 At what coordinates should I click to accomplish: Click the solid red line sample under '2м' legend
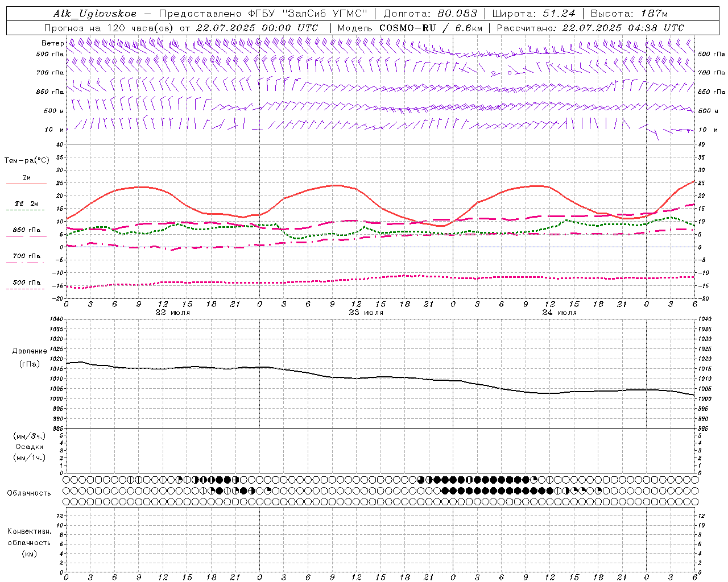tap(26, 184)
